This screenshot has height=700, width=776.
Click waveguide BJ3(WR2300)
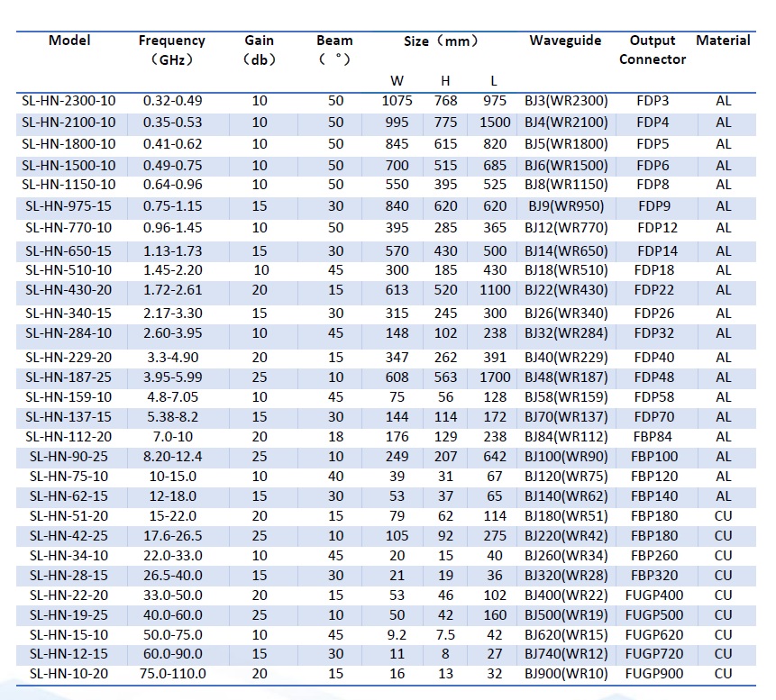[566, 101]
